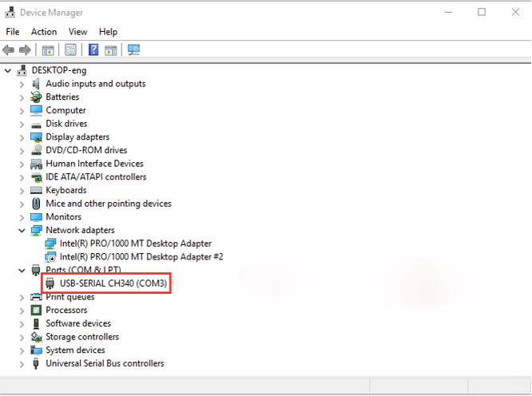Image resolution: width=532 pixels, height=396 pixels.
Task: Collapse the Ports (COM & LPT) category
Action: 22,271
